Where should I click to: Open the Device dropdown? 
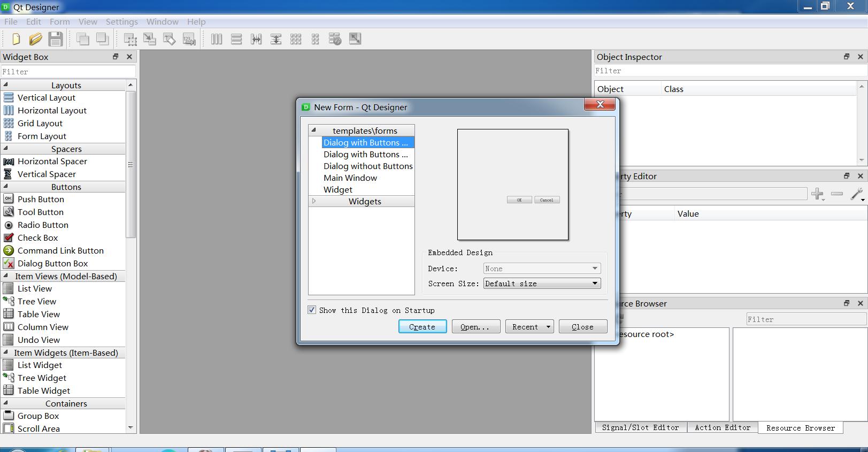542,269
